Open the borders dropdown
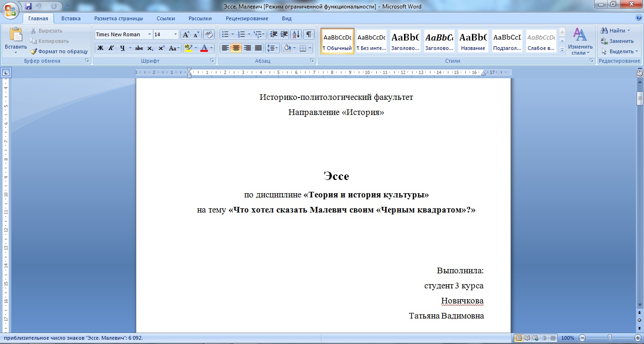644x344 pixels. (x=305, y=48)
